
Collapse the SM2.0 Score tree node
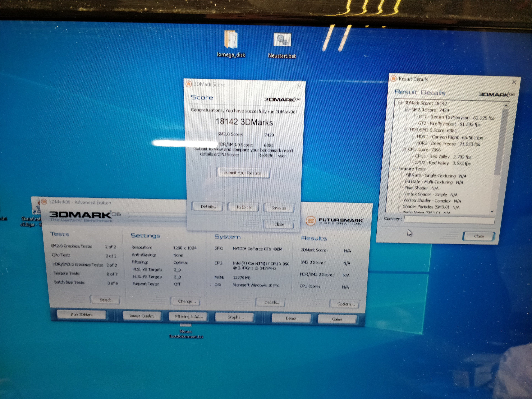[407, 110]
